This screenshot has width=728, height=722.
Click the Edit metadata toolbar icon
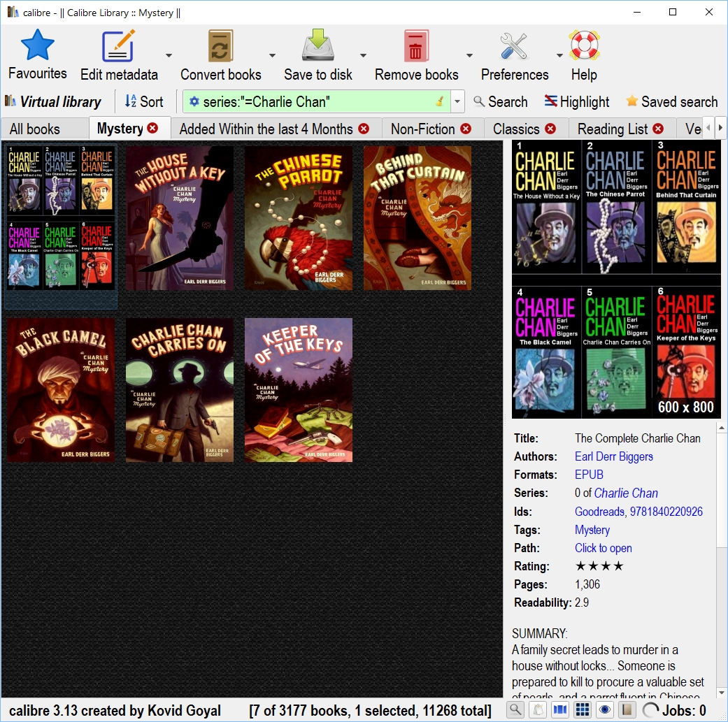pos(118,45)
